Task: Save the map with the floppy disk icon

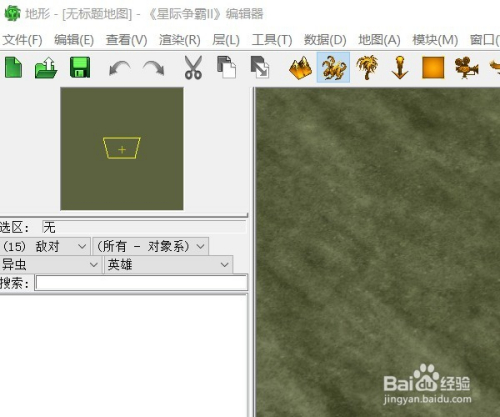Action: point(80,67)
